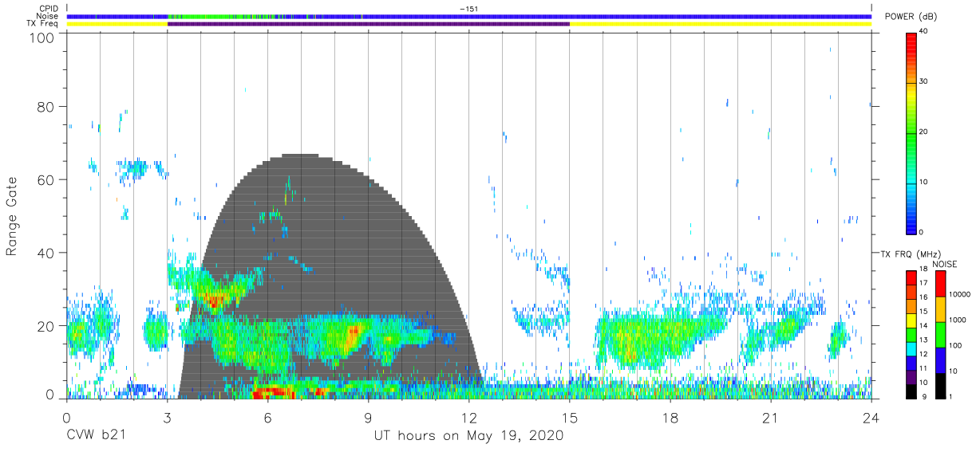Click the "NOISE" legend title
The image size is (980, 452).
pyautogui.click(x=945, y=264)
